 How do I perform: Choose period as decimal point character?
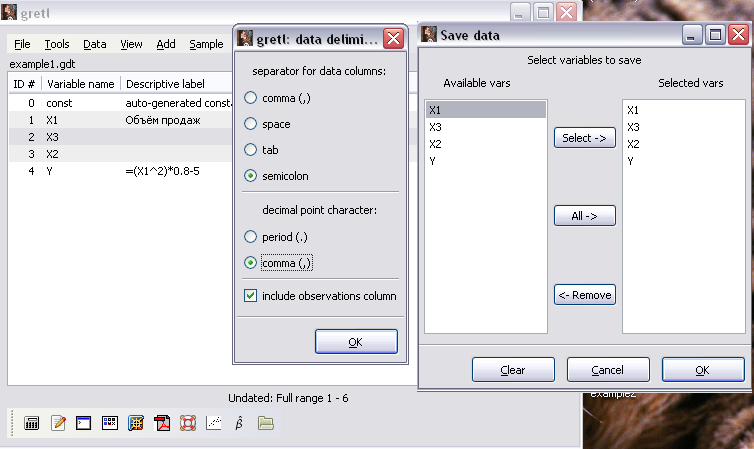(251, 237)
